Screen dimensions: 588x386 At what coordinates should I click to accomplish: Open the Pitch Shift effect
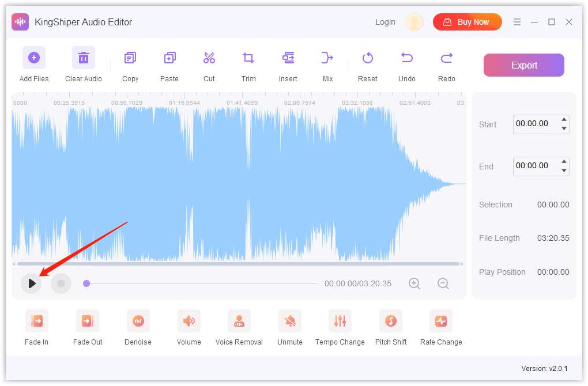click(x=391, y=321)
